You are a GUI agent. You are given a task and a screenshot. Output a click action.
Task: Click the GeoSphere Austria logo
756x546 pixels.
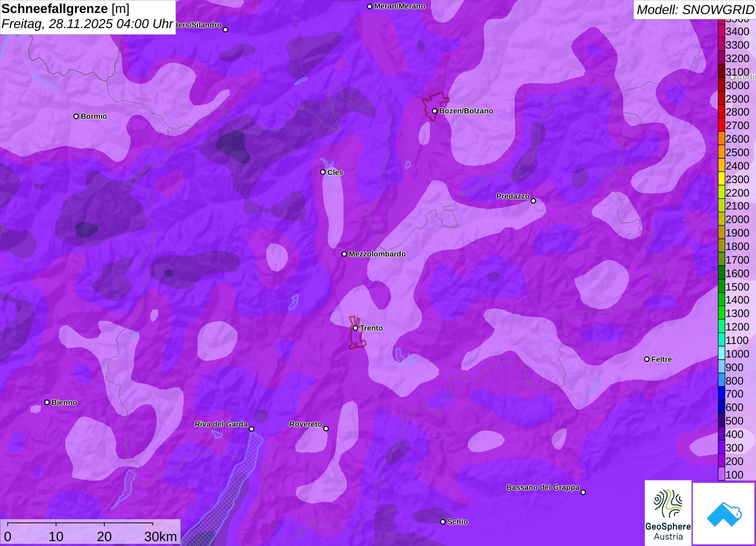(x=668, y=513)
